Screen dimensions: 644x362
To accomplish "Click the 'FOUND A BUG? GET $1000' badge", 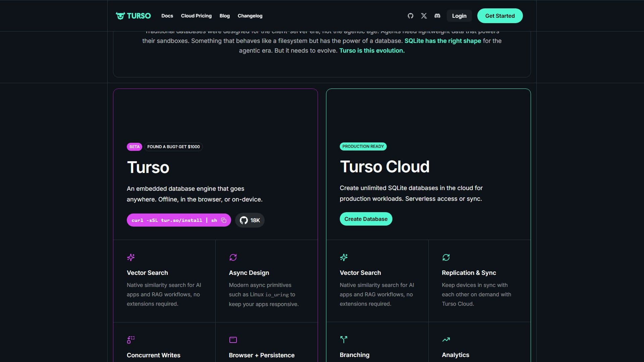I will pyautogui.click(x=173, y=147).
